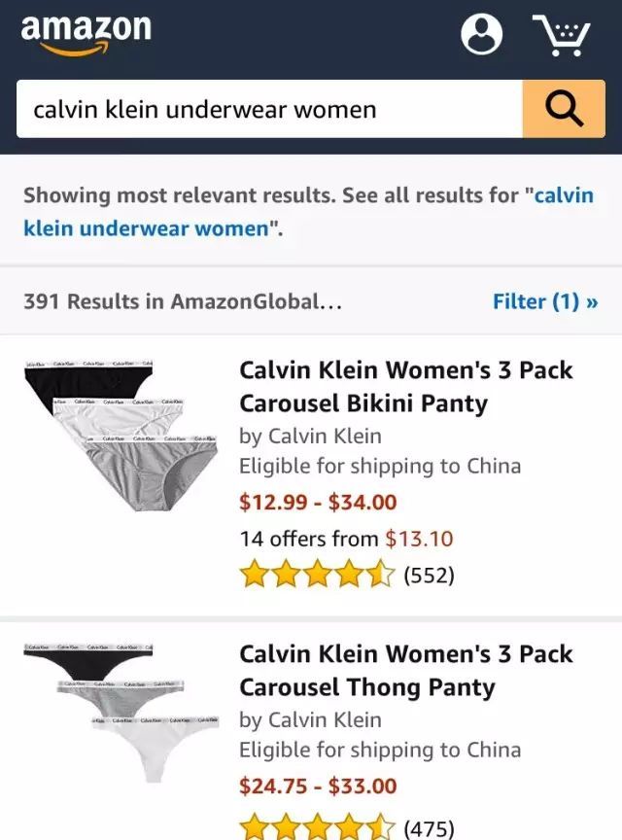
Task: Open star rating of Bikini Panty listing
Action: [x=318, y=575]
